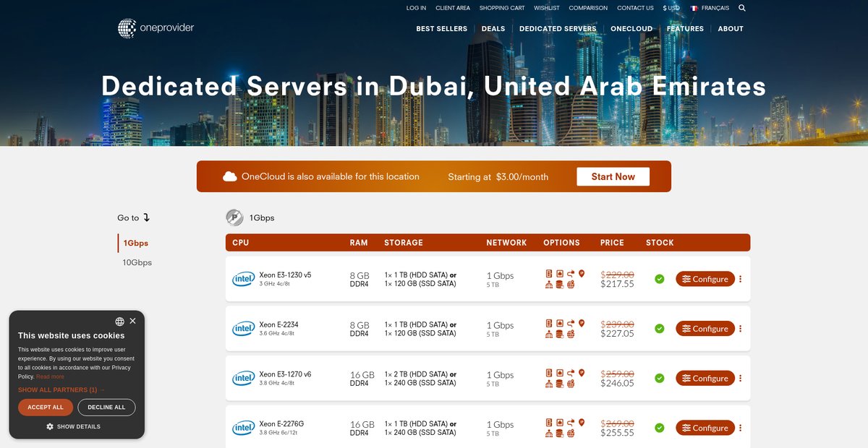The width and height of the screenshot is (868, 448).
Task: Click the server option icon on Xeon E3-1230 v5 row
Action: (549, 273)
